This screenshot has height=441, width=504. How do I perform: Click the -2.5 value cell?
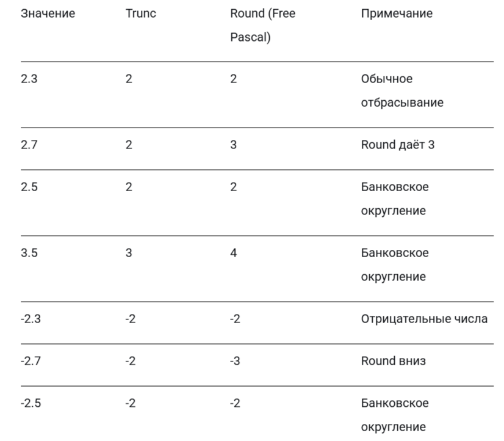click(31, 403)
